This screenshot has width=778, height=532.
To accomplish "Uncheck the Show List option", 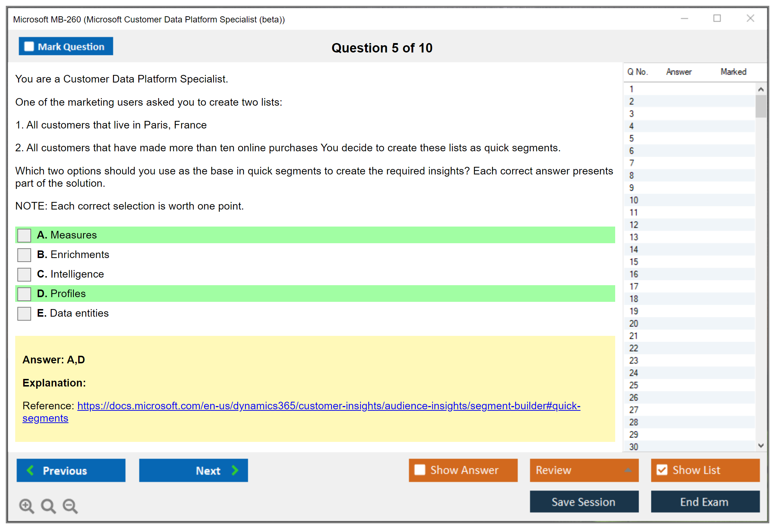I will coord(662,470).
